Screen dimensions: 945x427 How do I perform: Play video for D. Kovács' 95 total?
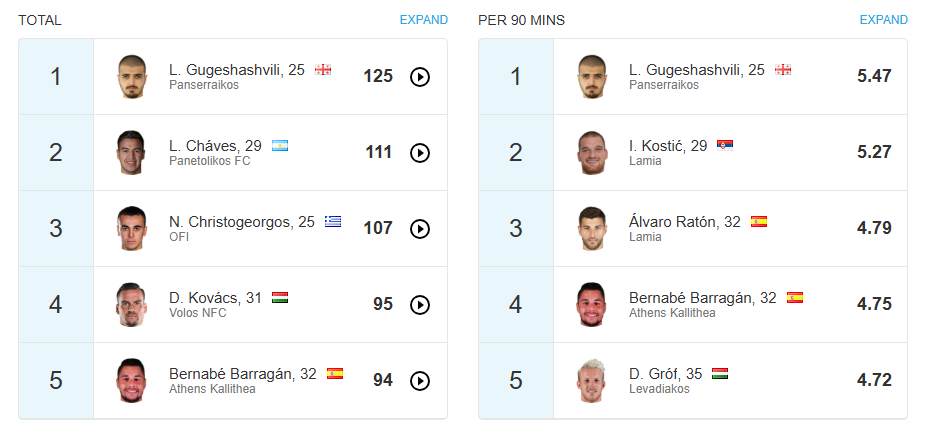point(420,305)
